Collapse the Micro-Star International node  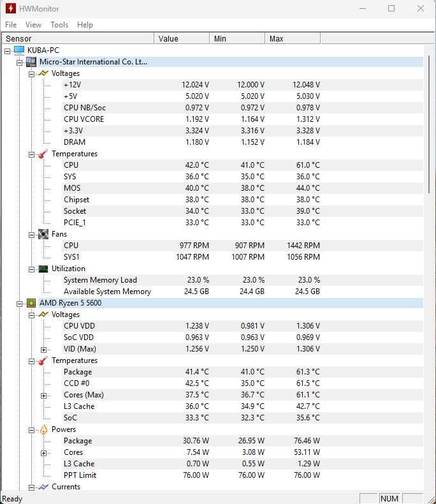coord(20,63)
